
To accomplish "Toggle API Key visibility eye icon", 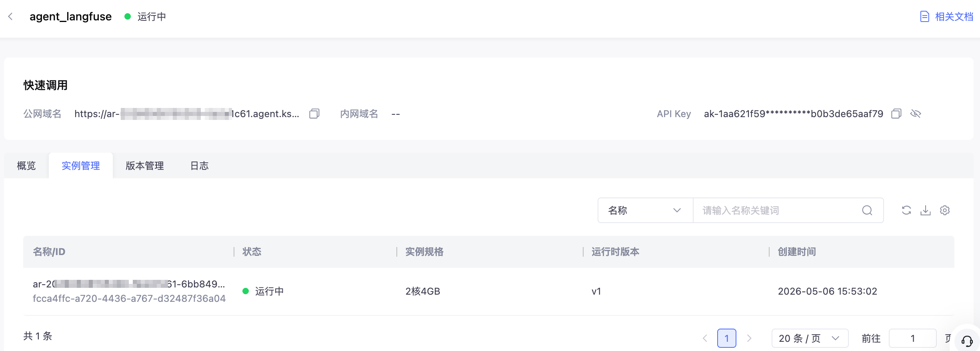I will point(916,114).
